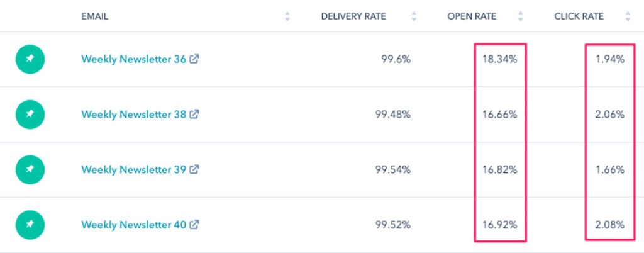
Task: Open external link icon beside Newsletter 40
Action: click(x=194, y=224)
